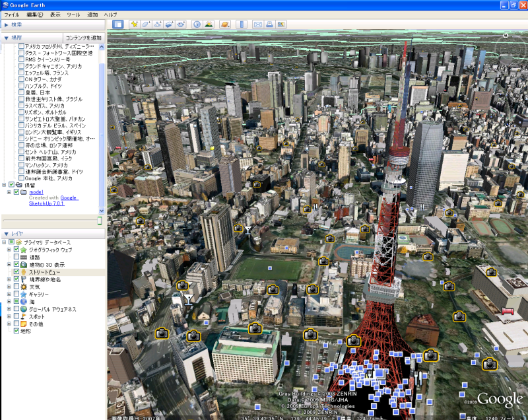528x420 pixels.
Task: Add a path from the toolbar
Action: point(158,24)
